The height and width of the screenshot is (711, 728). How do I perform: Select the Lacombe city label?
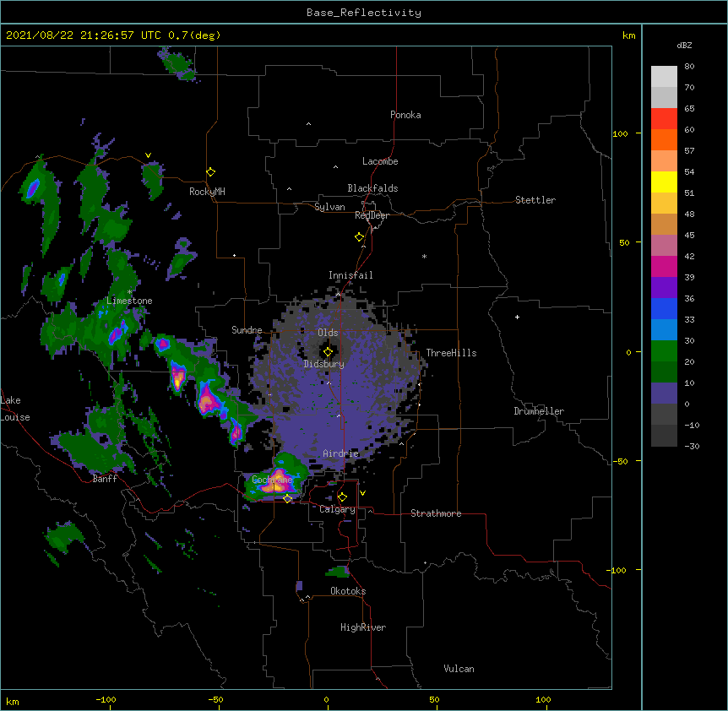click(x=380, y=161)
